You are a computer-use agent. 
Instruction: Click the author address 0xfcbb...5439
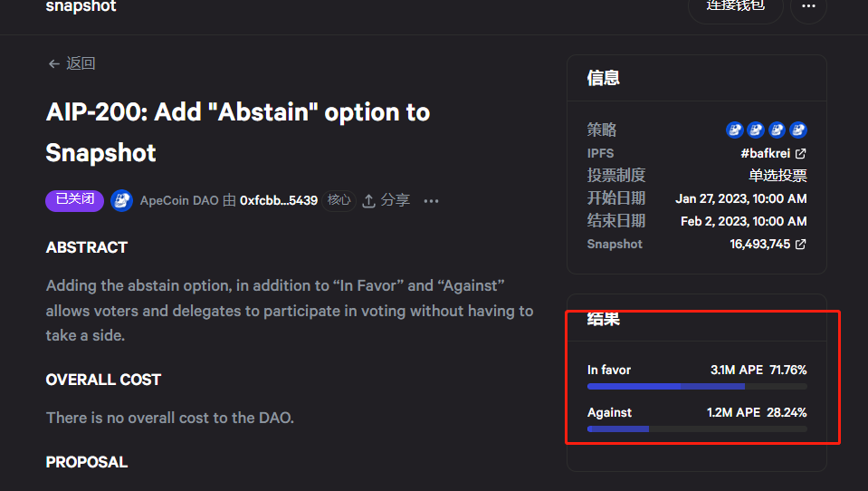(278, 201)
